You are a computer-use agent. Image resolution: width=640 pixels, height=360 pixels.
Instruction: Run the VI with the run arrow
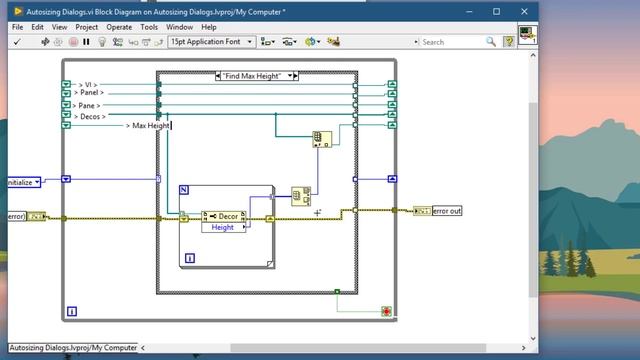click(45, 42)
